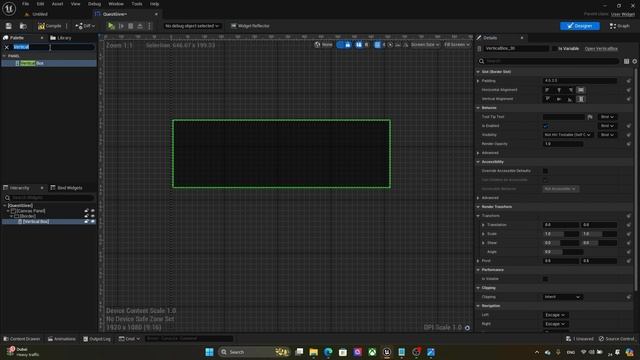Viewport: 640px width, 360px height.
Task: Click the Stop simulation icon
Action: coord(131,26)
